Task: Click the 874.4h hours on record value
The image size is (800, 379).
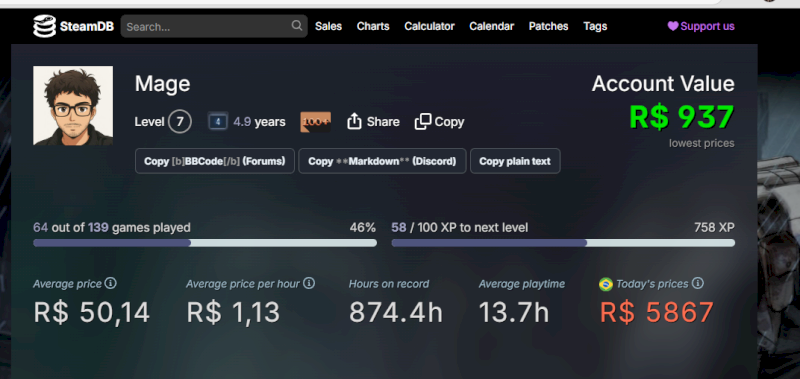Action: (396, 313)
